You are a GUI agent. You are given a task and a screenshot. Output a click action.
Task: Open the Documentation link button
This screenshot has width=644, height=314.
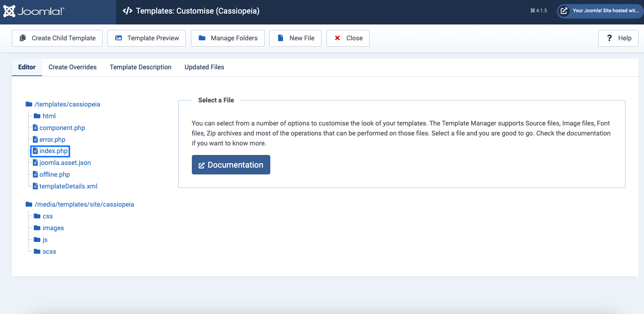(231, 165)
